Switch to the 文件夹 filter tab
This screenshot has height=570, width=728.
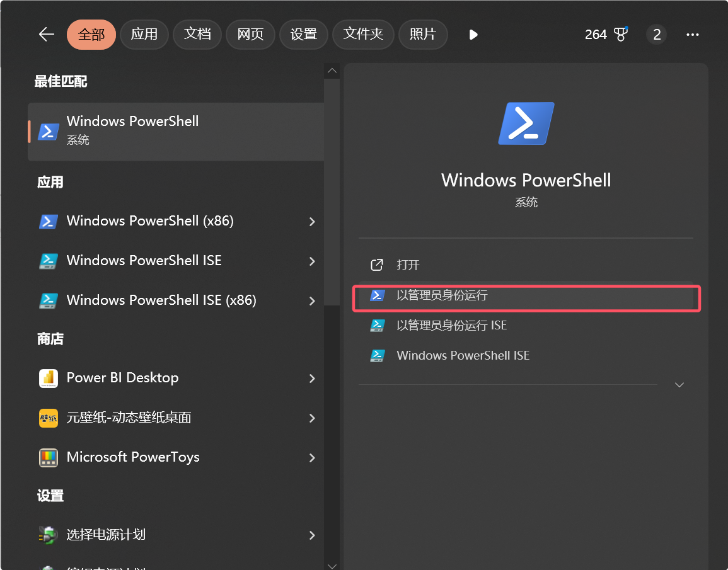pyautogui.click(x=363, y=34)
